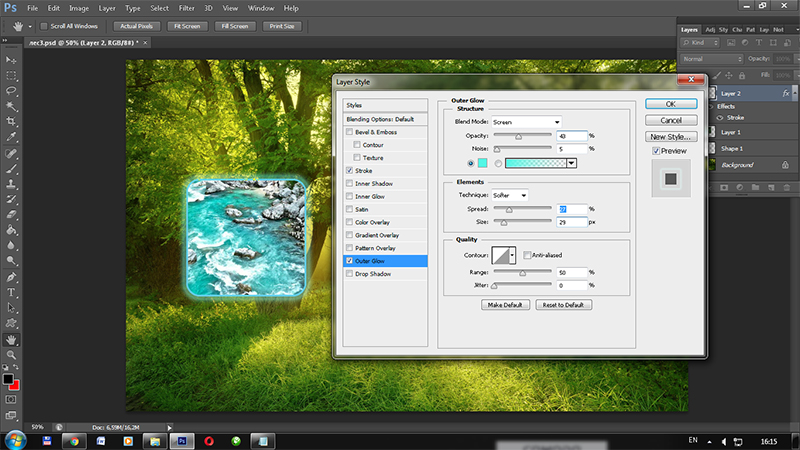The height and width of the screenshot is (450, 800).
Task: Open the Window menu
Action: click(261, 8)
